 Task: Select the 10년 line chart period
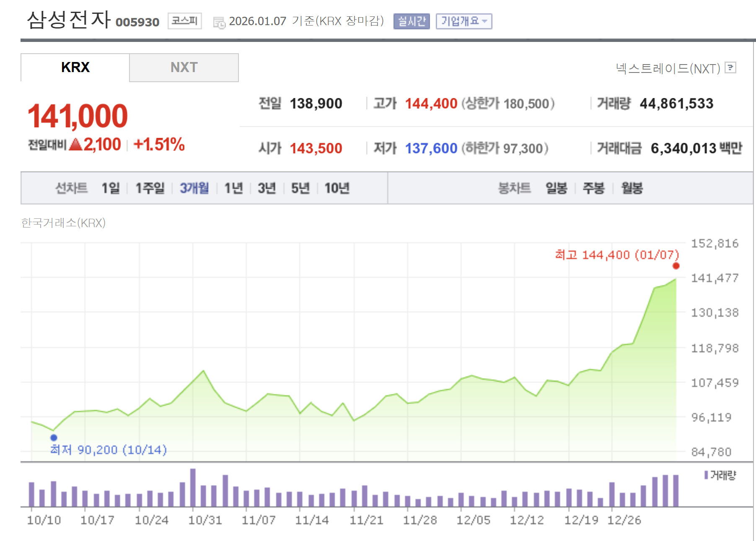tap(337, 188)
